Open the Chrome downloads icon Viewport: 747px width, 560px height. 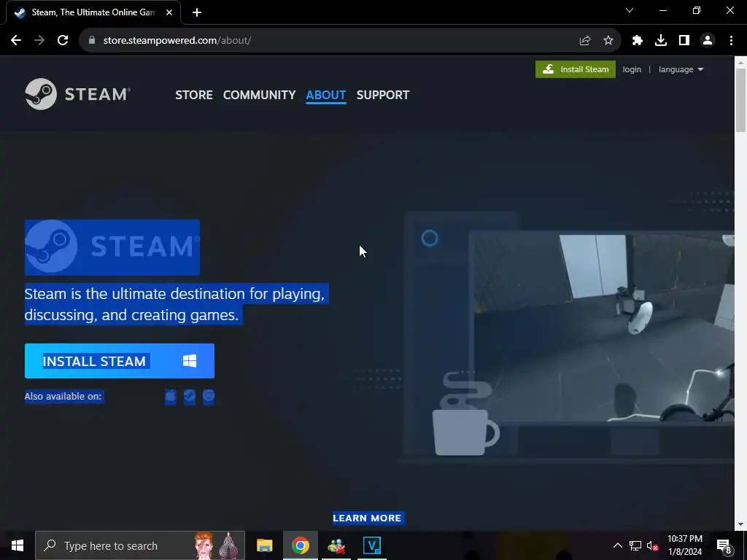[x=661, y=41]
